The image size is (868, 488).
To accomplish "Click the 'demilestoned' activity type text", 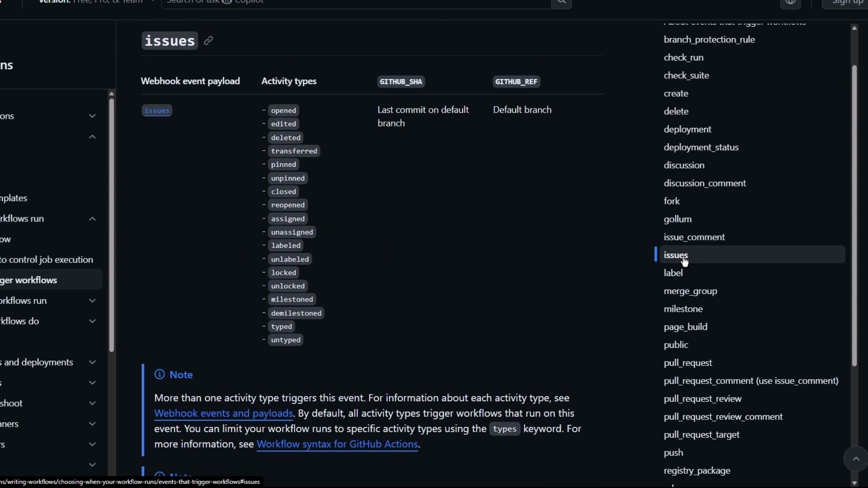I will pyautogui.click(x=296, y=313).
